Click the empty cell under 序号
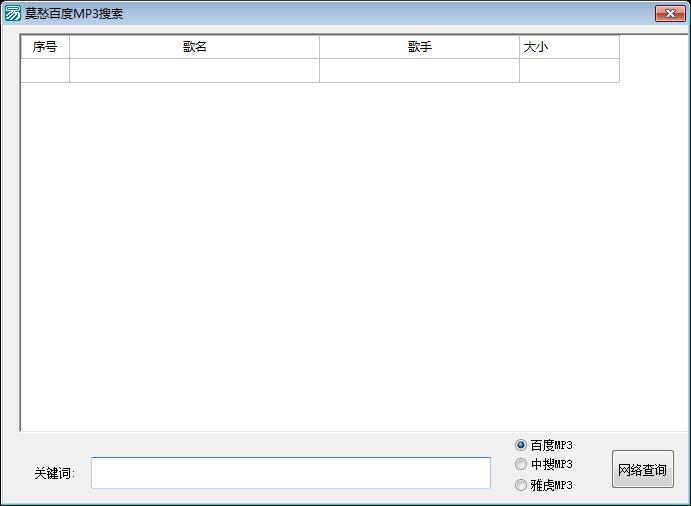Image resolution: width=691 pixels, height=506 pixels. tap(45, 71)
